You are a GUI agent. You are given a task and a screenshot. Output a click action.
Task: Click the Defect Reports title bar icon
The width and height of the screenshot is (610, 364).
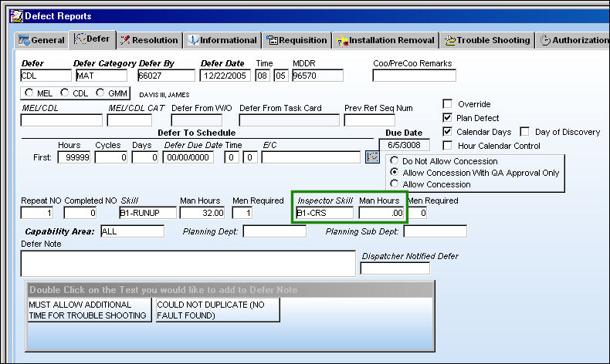click(x=17, y=16)
